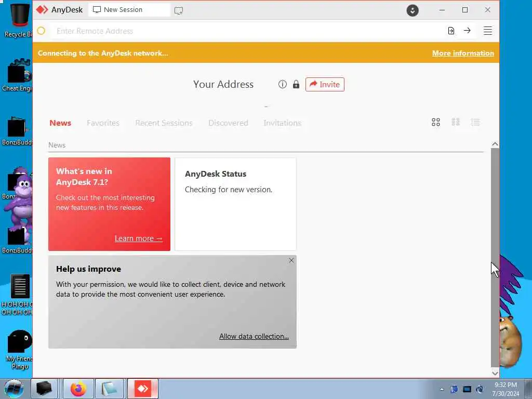Image resolution: width=532 pixels, height=399 pixels.
Task: Open the notepad-like taskbar icon
Action: click(109, 389)
